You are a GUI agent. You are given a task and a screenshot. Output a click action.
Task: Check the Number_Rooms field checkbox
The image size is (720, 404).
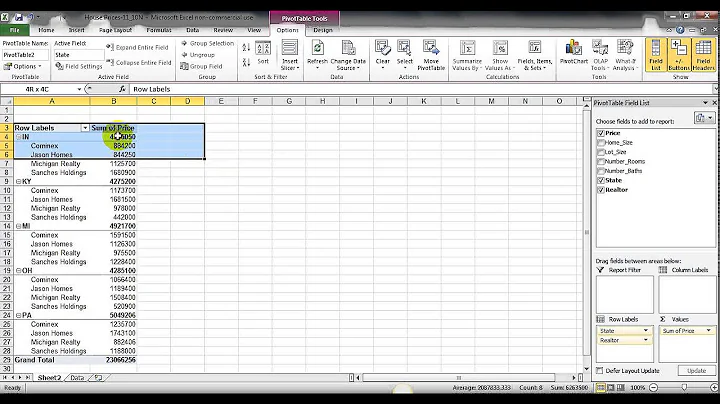click(601, 162)
